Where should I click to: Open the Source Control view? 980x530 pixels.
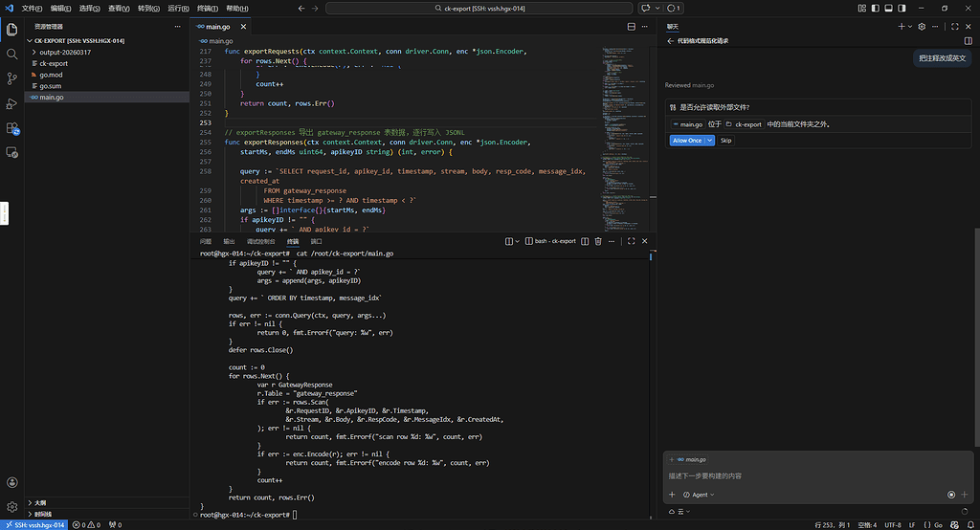pos(11,78)
